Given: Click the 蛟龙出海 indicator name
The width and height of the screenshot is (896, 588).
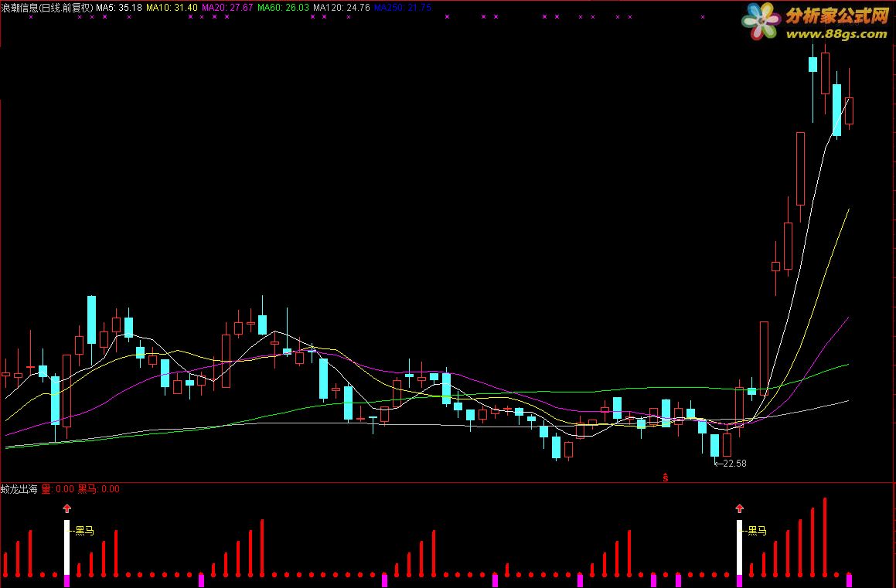Looking at the screenshot, I should coord(19,489).
